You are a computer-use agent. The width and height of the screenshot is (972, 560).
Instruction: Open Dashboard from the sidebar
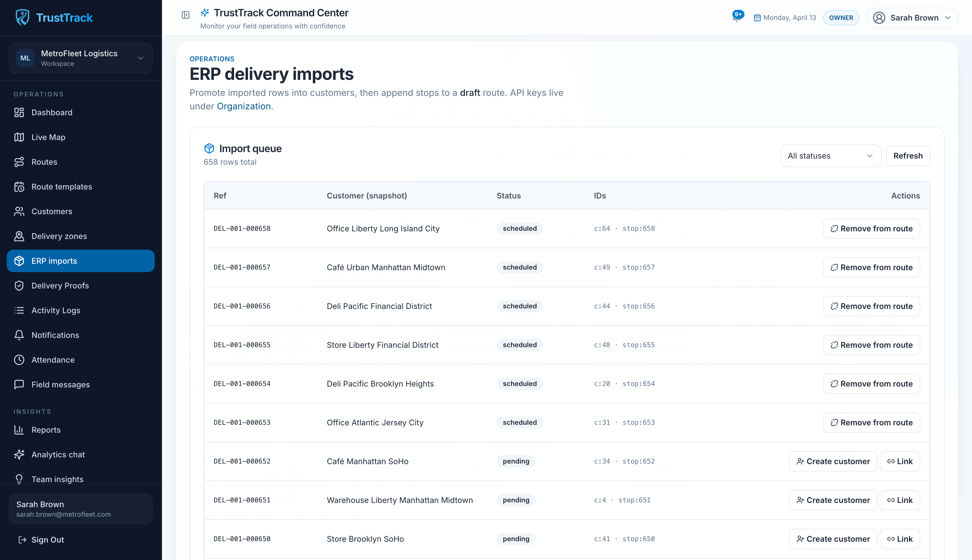81,112
